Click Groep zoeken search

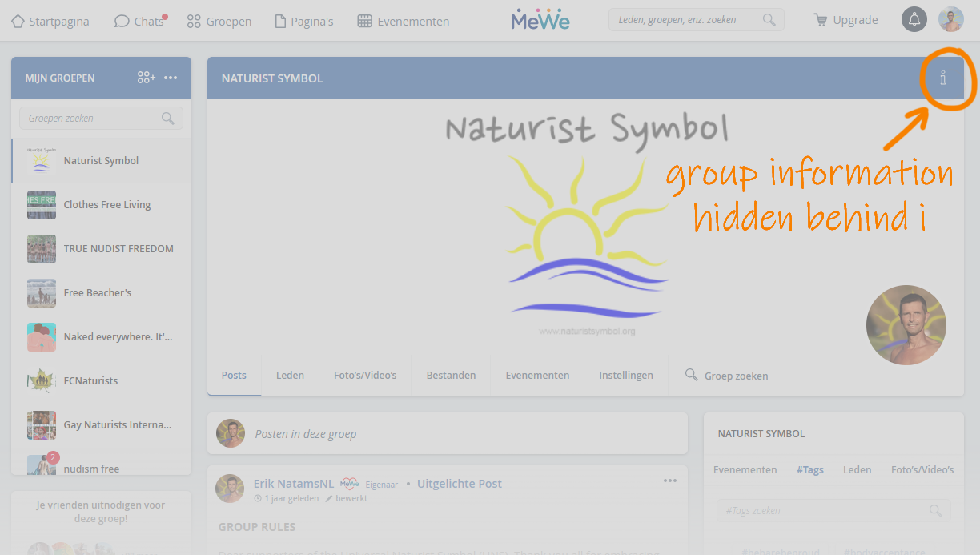727,376
